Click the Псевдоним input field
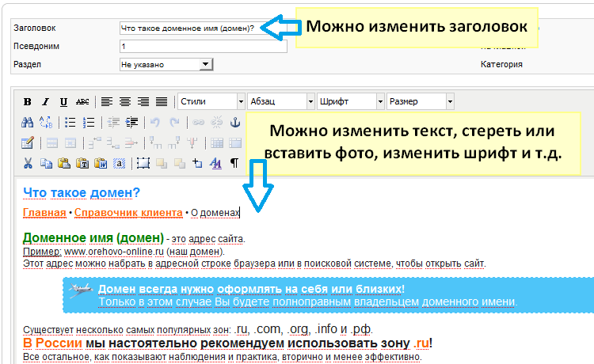The image size is (594, 364). 203,46
